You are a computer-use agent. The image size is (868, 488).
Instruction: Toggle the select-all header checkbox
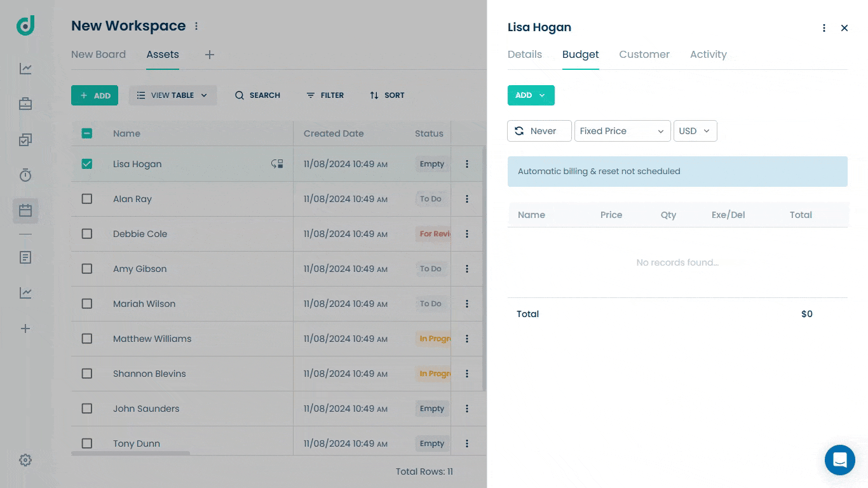87,133
